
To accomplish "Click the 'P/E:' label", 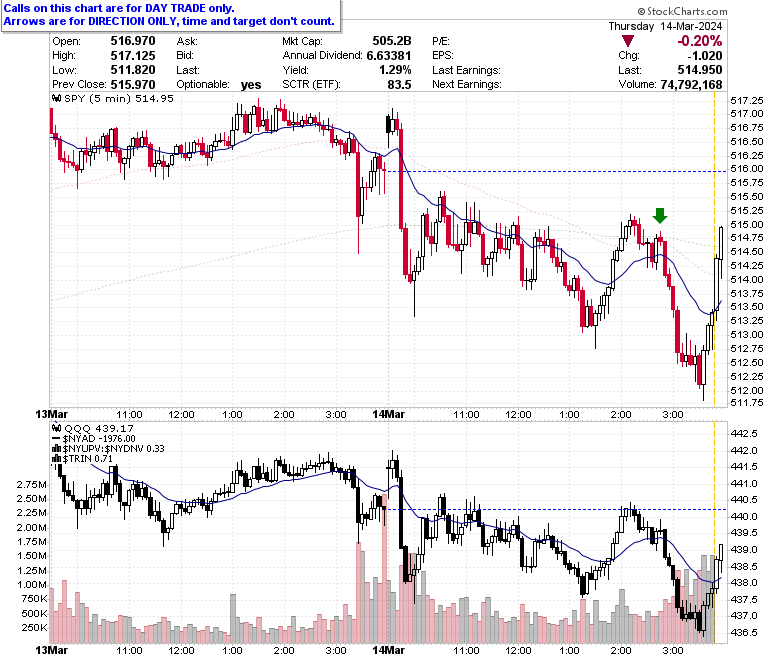I will click(x=441, y=41).
